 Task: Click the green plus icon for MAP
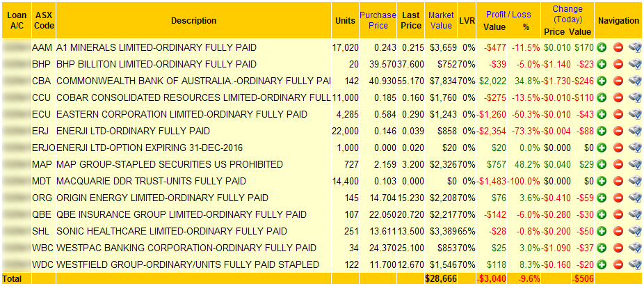pos(602,164)
